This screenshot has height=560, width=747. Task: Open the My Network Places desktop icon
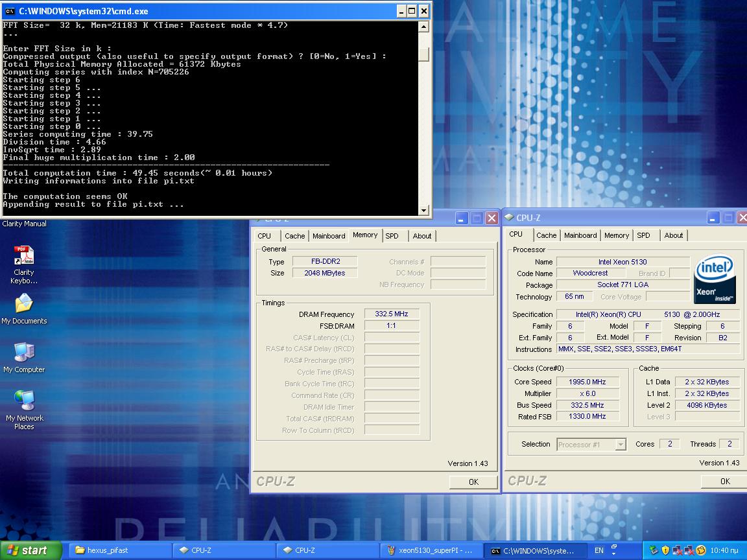coord(24,410)
